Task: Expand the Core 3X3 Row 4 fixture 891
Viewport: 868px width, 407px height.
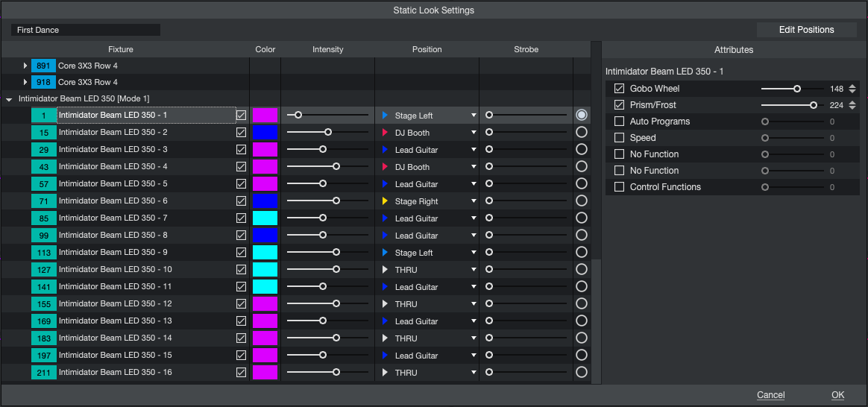Action: click(x=25, y=66)
